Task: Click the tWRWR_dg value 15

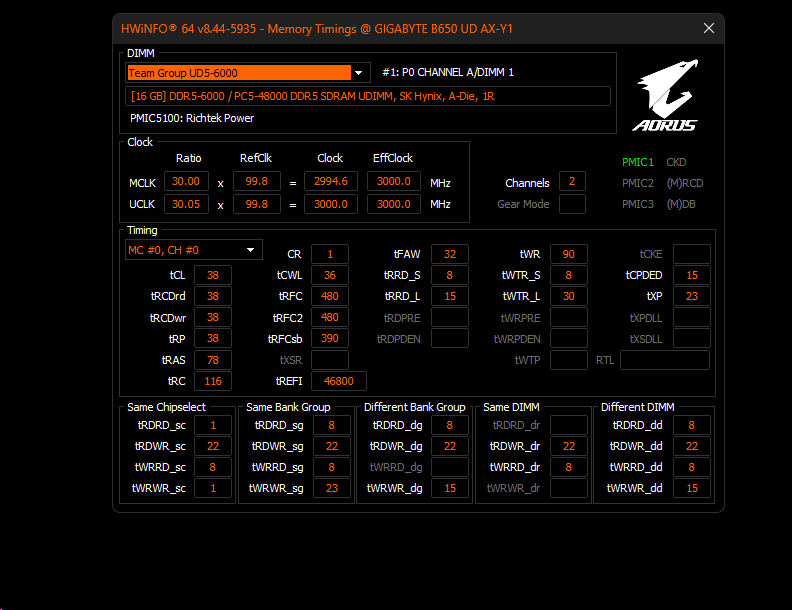Action: 450,488
